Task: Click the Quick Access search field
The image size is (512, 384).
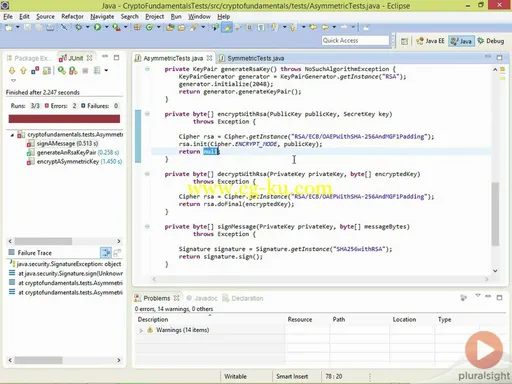Action: coord(355,41)
